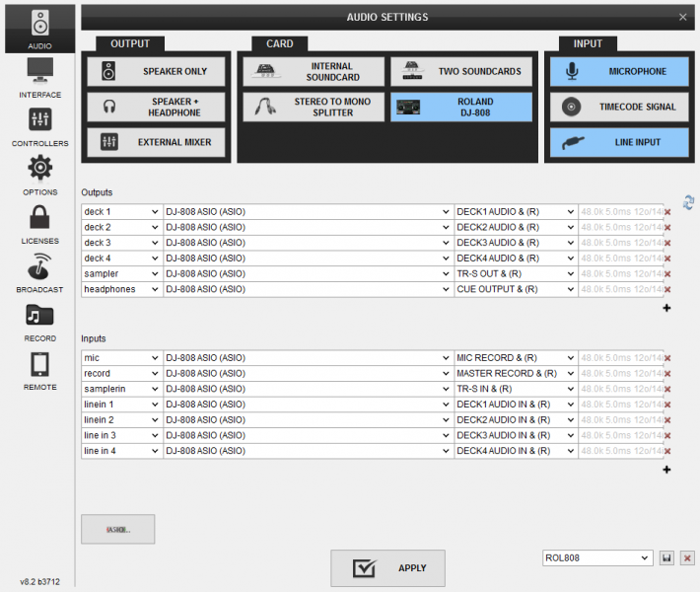Close the Audio Settings window
The height and width of the screenshot is (592, 700).
point(682,17)
